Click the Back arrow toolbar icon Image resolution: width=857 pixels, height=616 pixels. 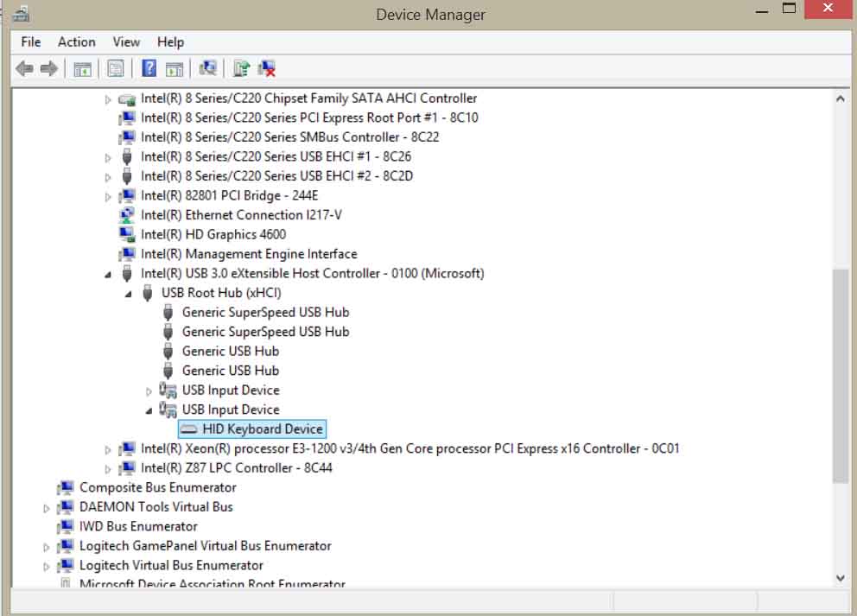tap(24, 69)
